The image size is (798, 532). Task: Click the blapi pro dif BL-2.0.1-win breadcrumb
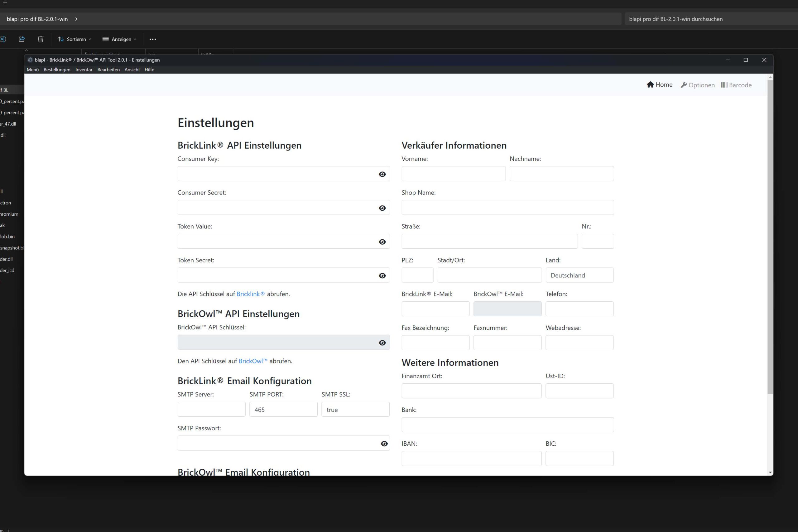[37, 19]
